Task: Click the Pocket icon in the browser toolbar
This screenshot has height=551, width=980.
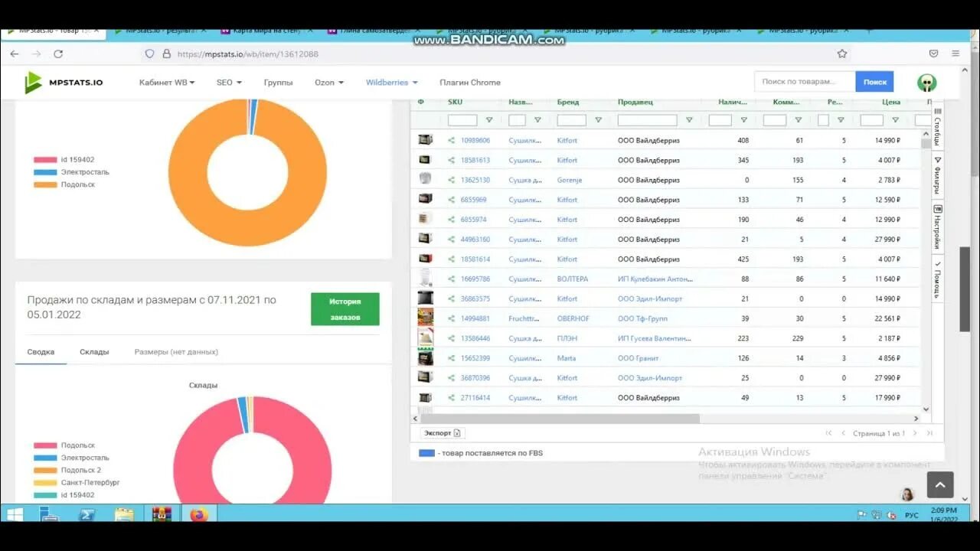Action: pos(934,54)
